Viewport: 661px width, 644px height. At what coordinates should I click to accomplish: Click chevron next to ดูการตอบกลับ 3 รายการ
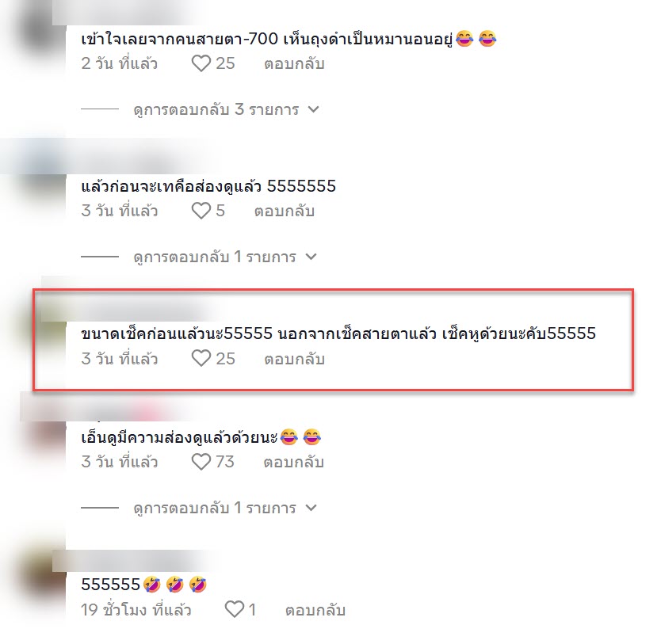pyautogui.click(x=313, y=109)
